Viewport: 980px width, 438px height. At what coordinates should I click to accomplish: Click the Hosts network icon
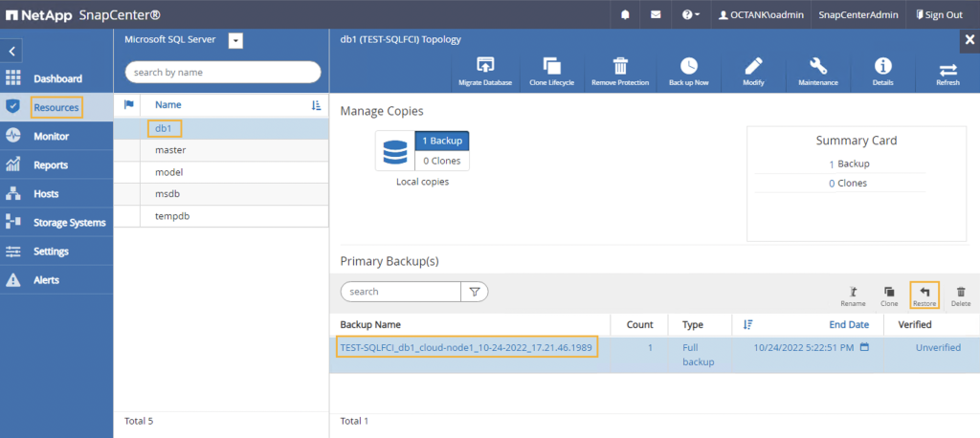(13, 193)
